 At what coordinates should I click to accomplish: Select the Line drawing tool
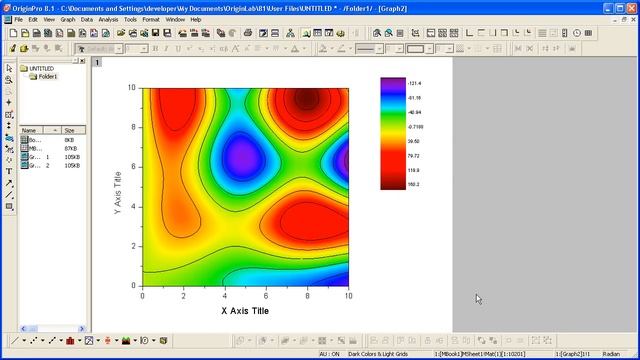9,195
